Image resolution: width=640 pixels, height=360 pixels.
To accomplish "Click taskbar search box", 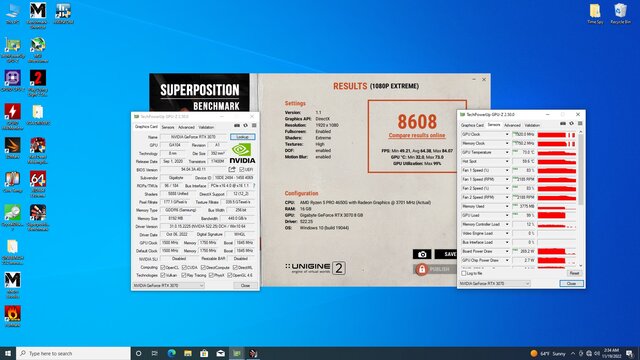I will pyautogui.click(x=73, y=353).
